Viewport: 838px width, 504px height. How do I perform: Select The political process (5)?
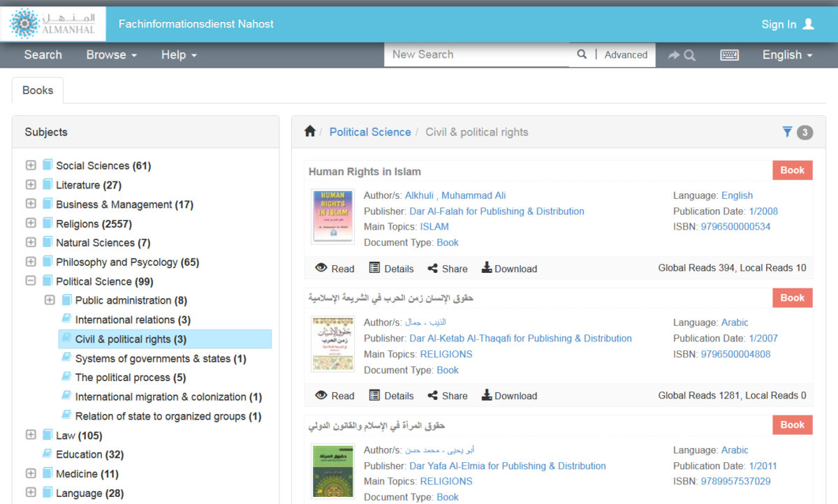coord(131,378)
